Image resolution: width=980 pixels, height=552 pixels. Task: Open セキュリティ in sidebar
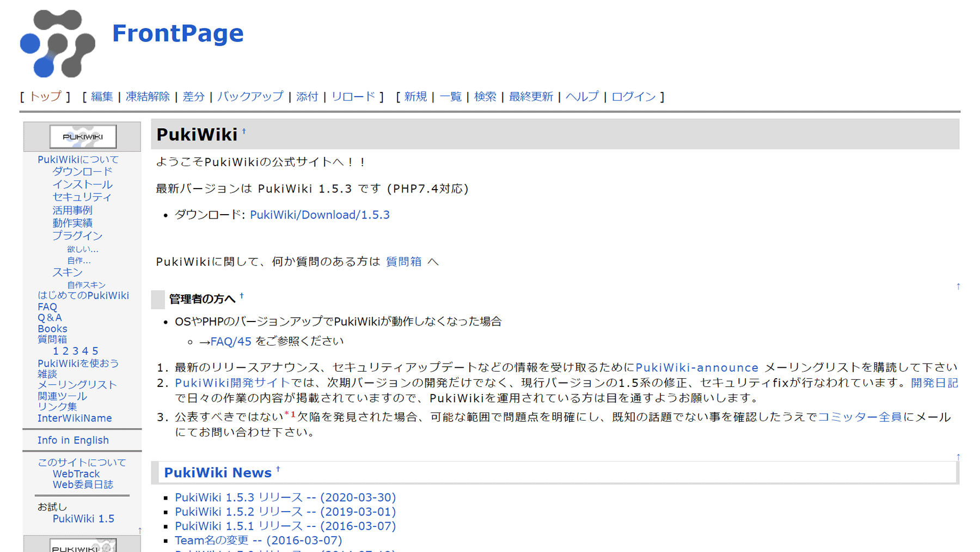(82, 197)
